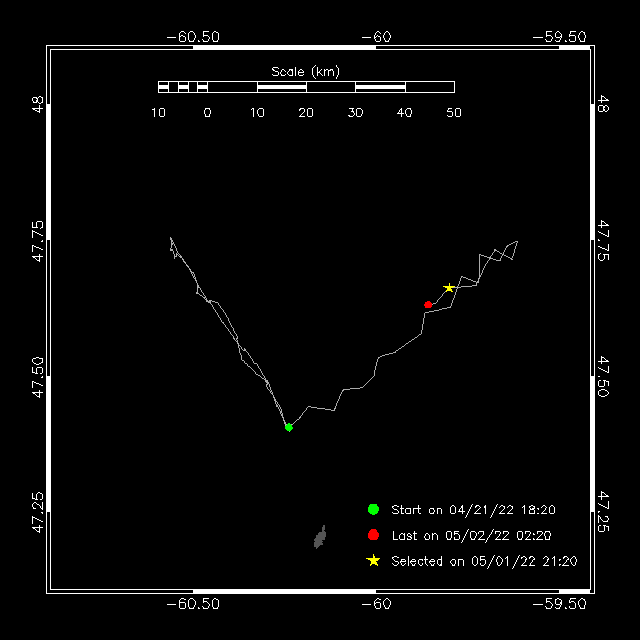Click the 'Last on 05/02/22 02:20' legend text

click(470, 536)
